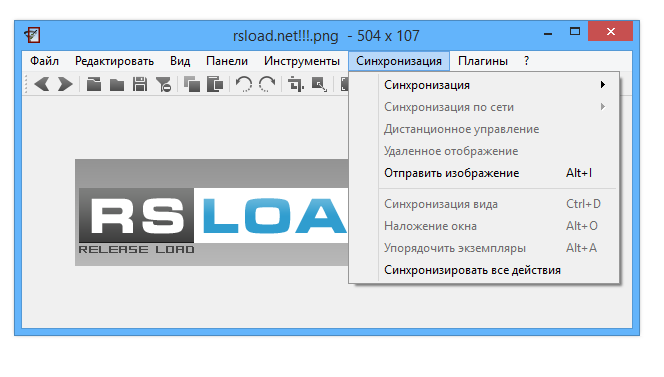The width and height of the screenshot is (664, 377).
Task: Select Наложение окна entry
Action: coord(484,226)
